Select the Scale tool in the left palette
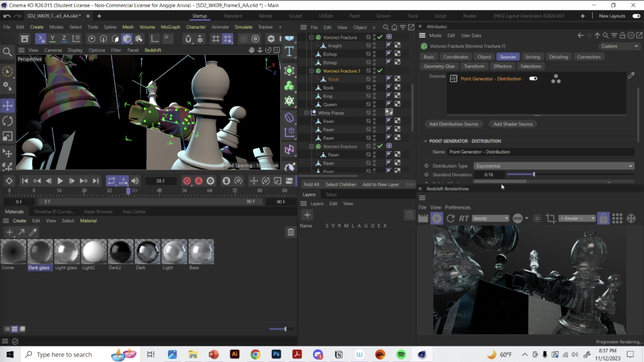The height and width of the screenshot is (362, 644). click(x=7, y=136)
